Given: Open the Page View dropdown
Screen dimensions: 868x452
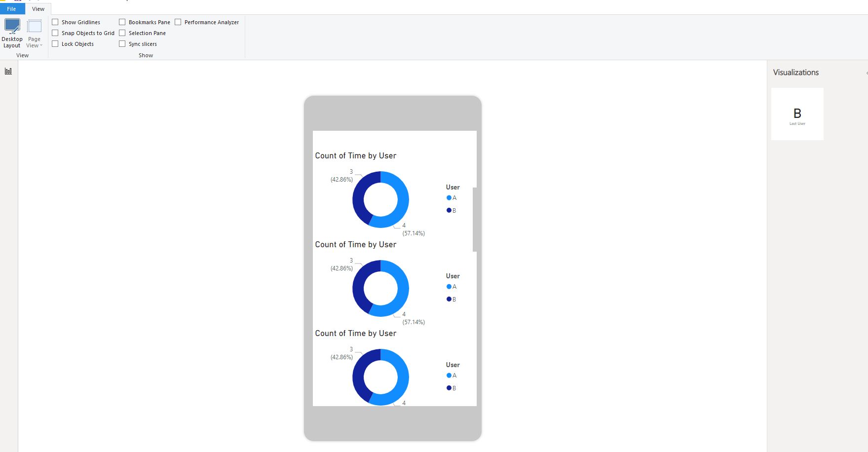Looking at the screenshot, I should [34, 33].
